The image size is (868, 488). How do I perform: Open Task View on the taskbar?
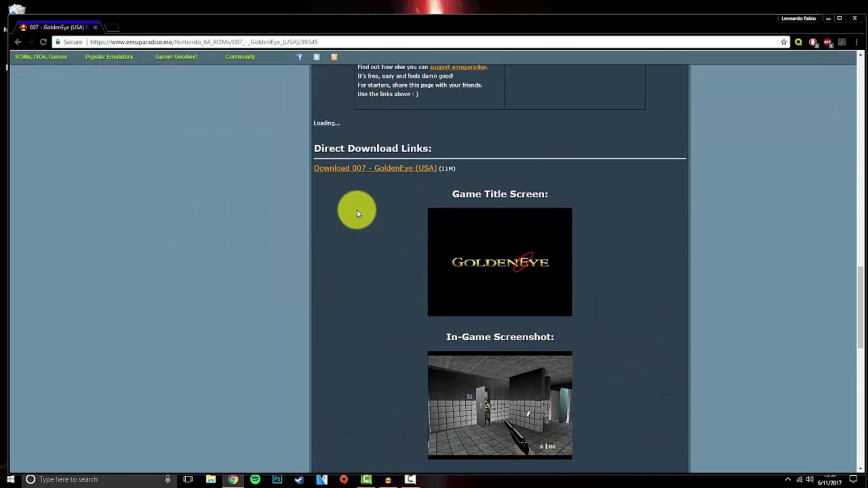coord(188,479)
